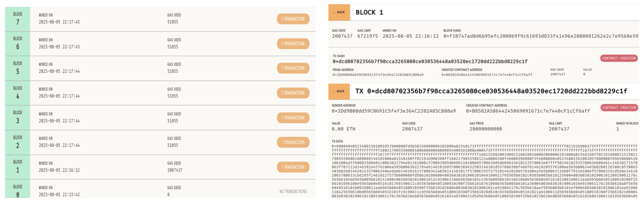This screenshot has height=204, width=644.
Task: Select the green Block 7 number tile
Action: tap(18, 19)
